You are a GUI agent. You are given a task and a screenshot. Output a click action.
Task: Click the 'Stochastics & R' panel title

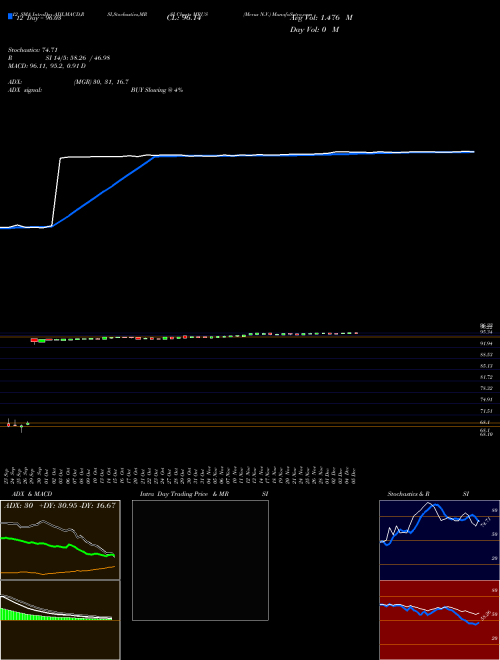click(x=409, y=494)
